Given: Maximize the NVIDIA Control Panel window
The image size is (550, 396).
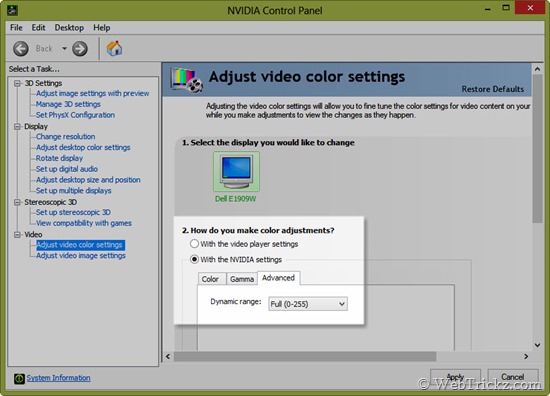Looking at the screenshot, I should [x=506, y=8].
